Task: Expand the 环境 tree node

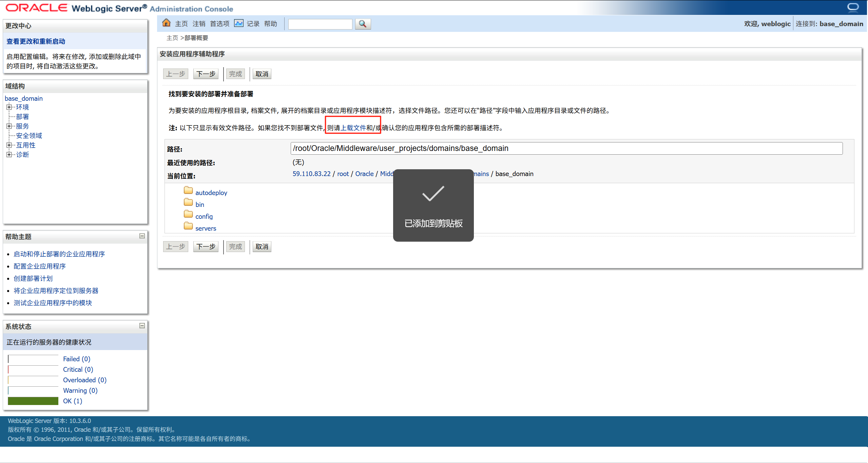Action: click(x=9, y=107)
